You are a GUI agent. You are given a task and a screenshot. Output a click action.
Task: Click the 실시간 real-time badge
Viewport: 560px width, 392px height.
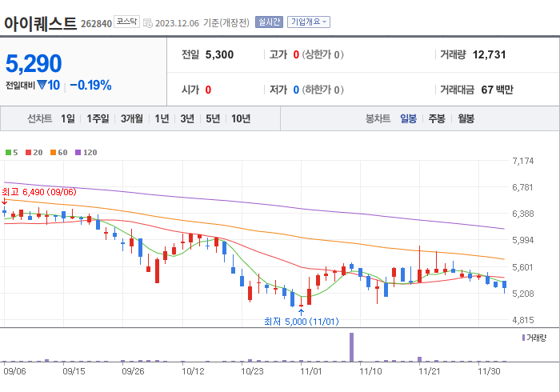click(269, 22)
